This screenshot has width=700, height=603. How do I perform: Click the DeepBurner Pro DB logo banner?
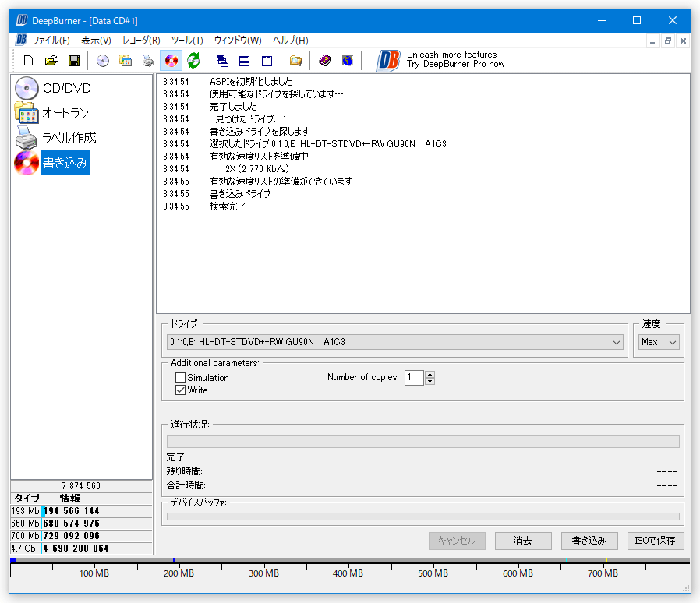pyautogui.click(x=388, y=60)
